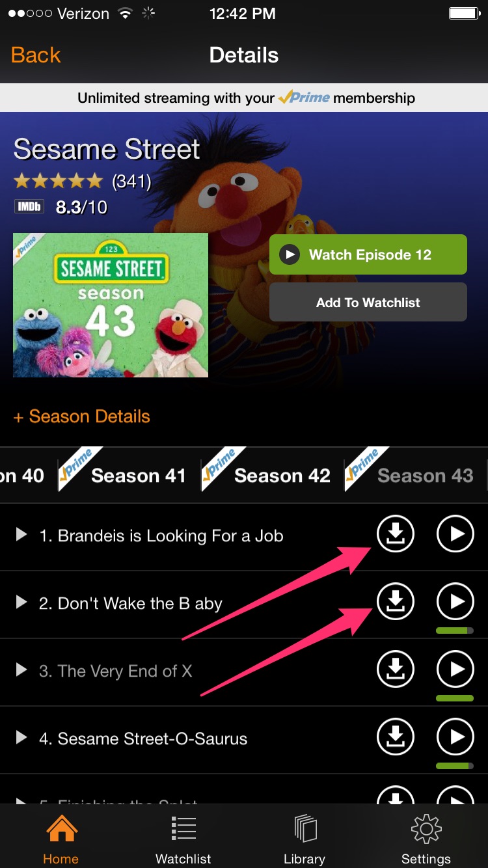Tap the Watch Episode 12 button

(368, 254)
